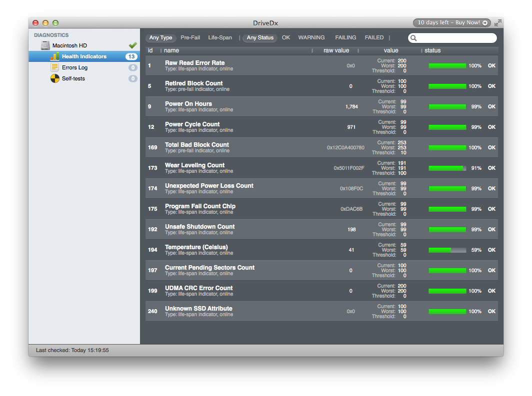Select the Raw Read Error Rate row
Viewport: 532px width, 396px height.
click(x=321, y=66)
